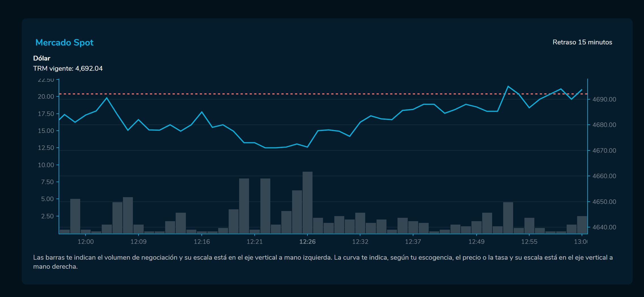
Task: Click the 12:09 time axis tick label
Action: tap(138, 242)
